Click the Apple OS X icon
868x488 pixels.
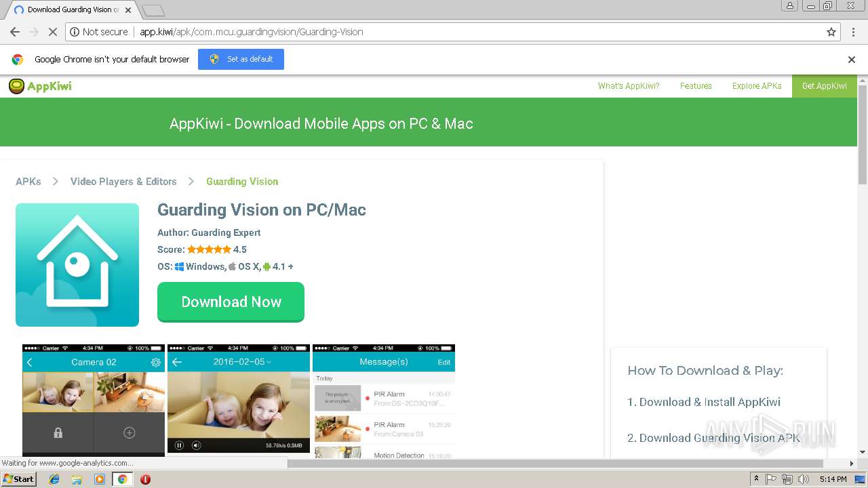point(232,266)
